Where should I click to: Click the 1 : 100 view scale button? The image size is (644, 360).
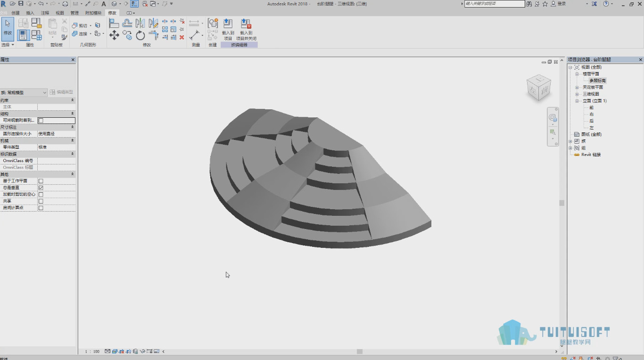pos(92,352)
